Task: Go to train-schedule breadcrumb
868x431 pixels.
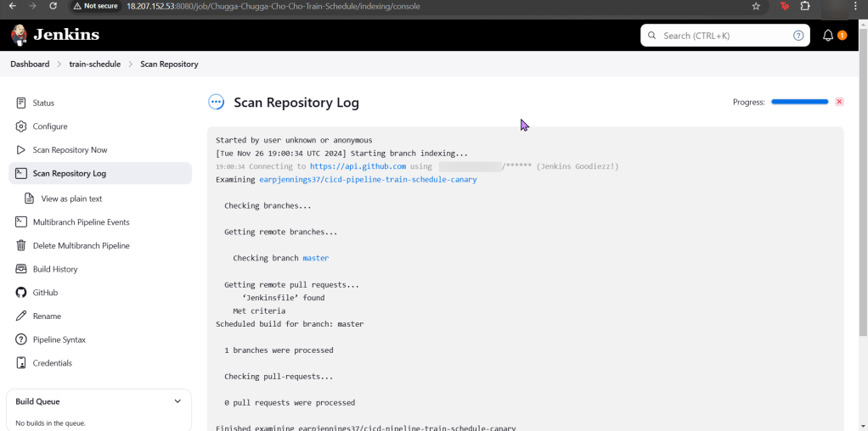Action: click(x=94, y=64)
